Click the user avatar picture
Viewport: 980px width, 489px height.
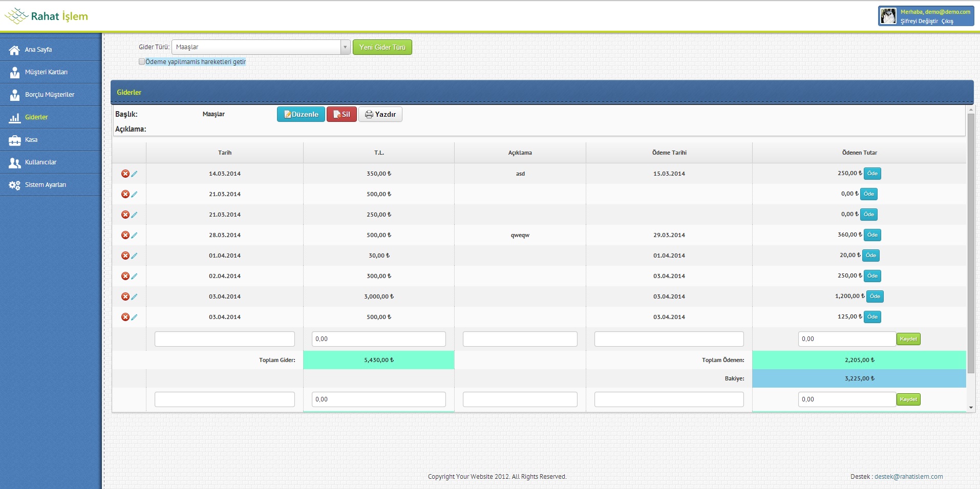(888, 16)
